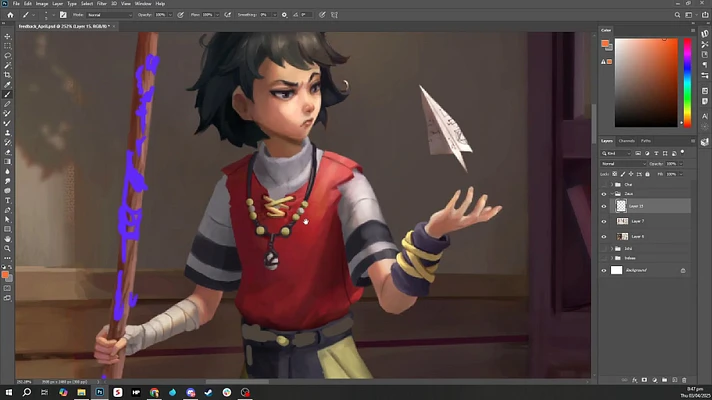This screenshot has width=712, height=400.
Task: Hide the Background layer eye icon
Action: tap(604, 271)
